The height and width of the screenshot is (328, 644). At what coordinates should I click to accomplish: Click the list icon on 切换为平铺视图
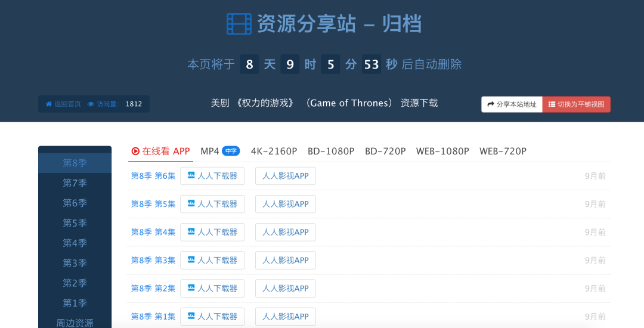552,104
